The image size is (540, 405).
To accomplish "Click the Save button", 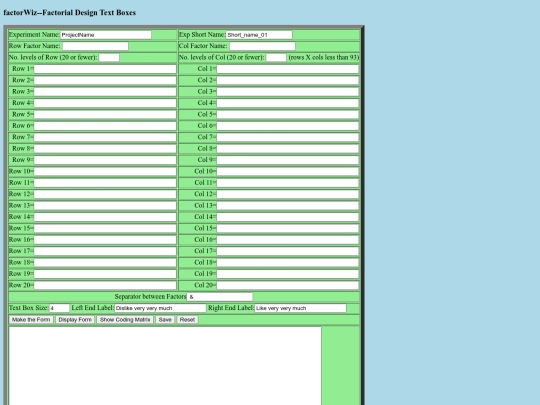I will (165, 320).
